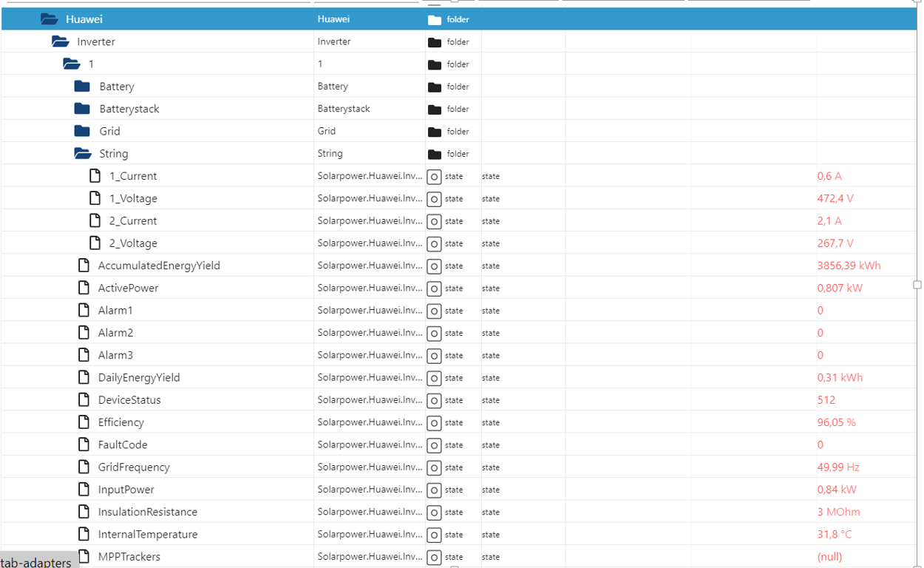Click the file icon beside 2_Voltage
The image size is (924, 568).
pos(95,243)
